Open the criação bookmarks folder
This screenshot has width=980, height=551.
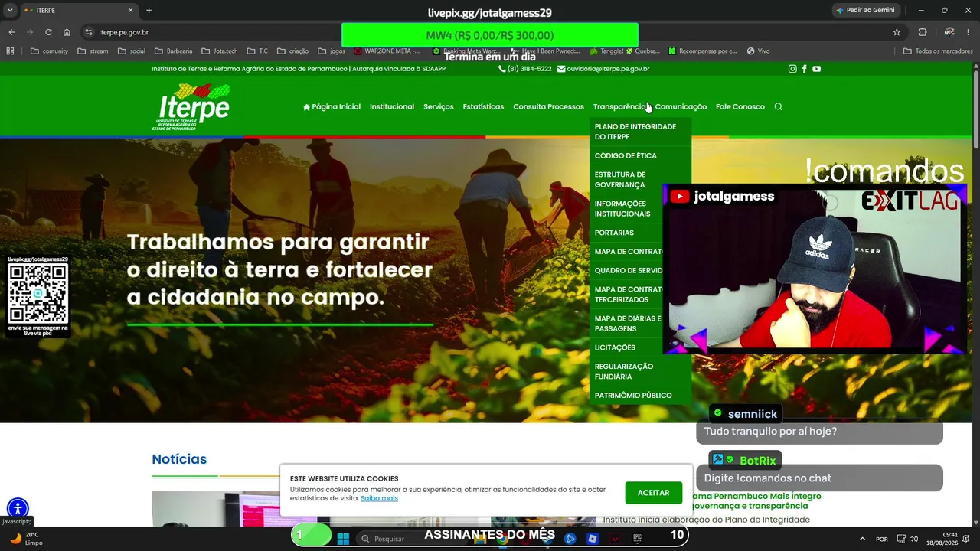click(292, 51)
